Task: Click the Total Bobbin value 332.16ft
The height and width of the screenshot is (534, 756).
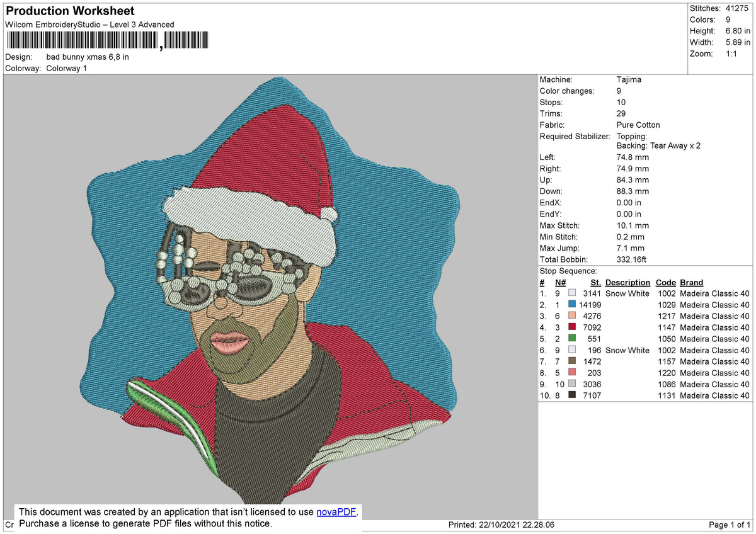Action: point(633,259)
